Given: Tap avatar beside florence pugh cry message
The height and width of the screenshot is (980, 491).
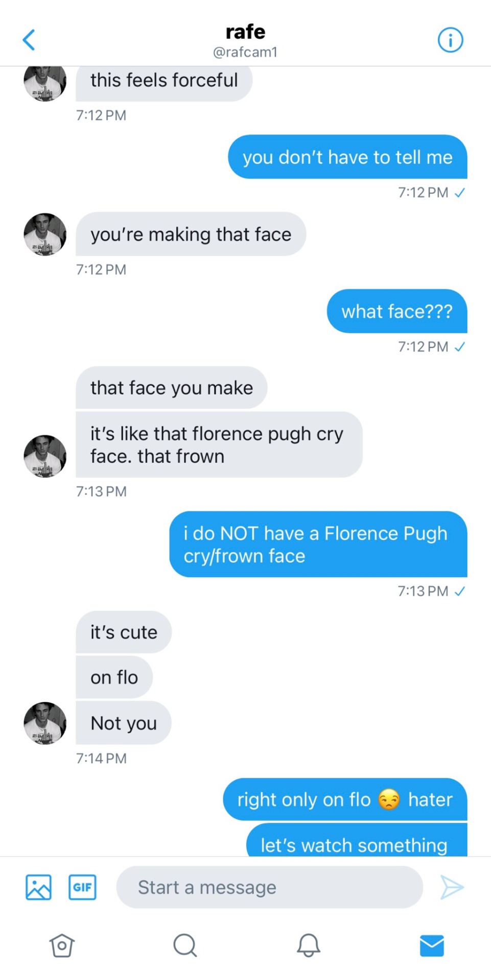Looking at the screenshot, I should point(45,456).
